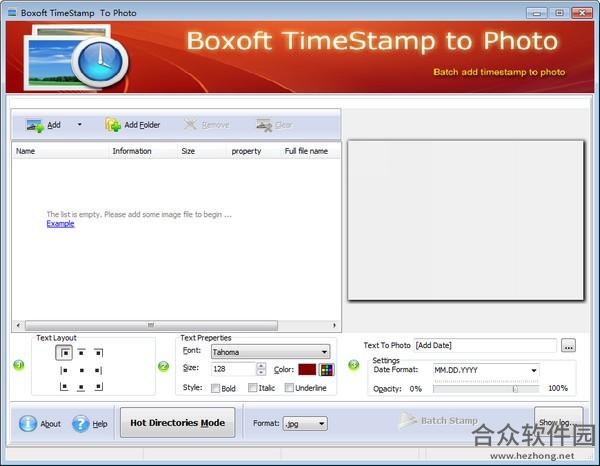Image resolution: width=600 pixels, height=466 pixels.
Task: Click the Clear toolbar button
Action: [274, 125]
